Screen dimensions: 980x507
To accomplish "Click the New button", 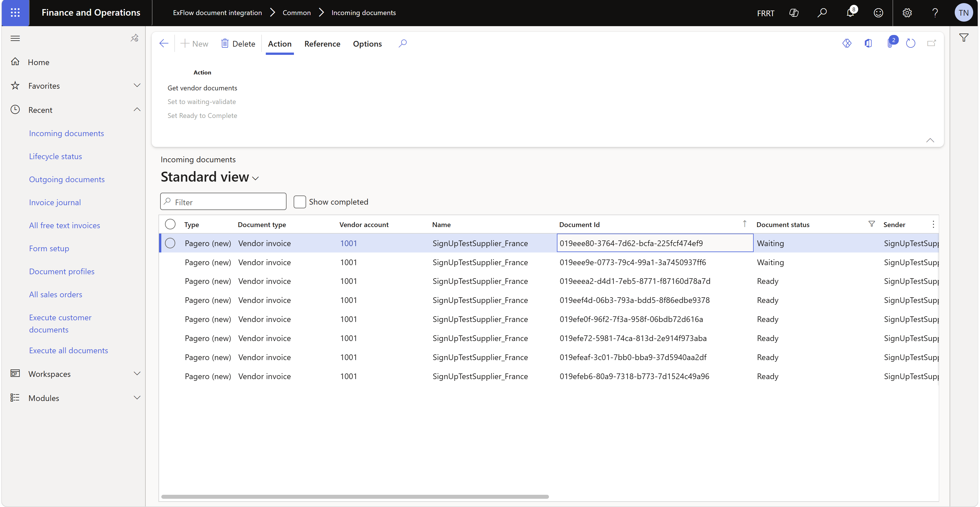I will coord(195,44).
